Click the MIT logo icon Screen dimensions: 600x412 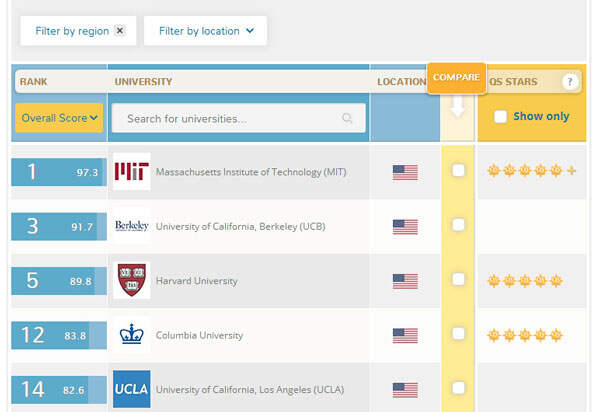[x=132, y=171]
